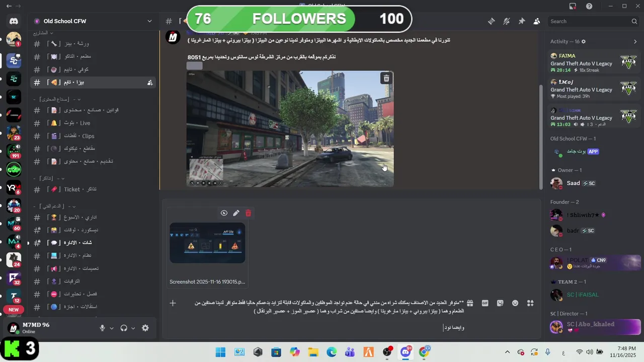
Task: Open the Threads icon in channel header
Action: point(491,21)
